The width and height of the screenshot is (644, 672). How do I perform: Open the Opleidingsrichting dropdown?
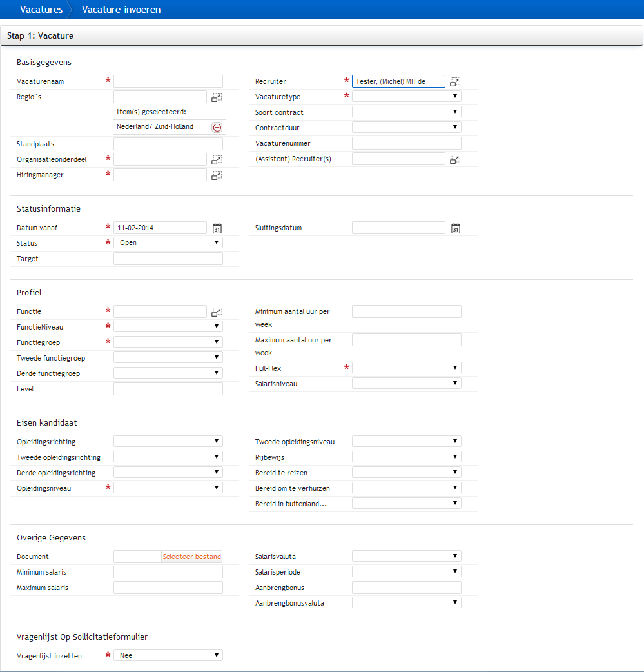click(168, 441)
